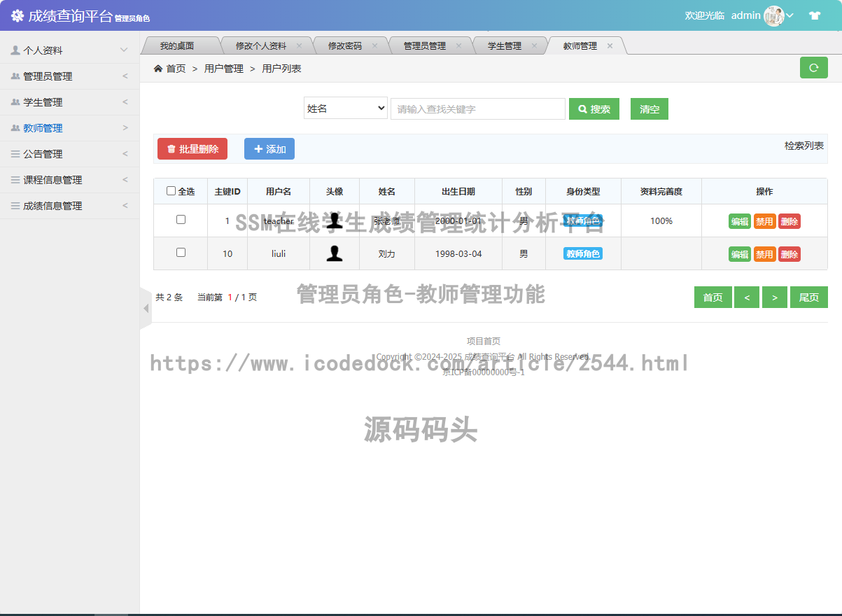The width and height of the screenshot is (842, 616).
Task: Click 编辑 for user teacher
Action: point(740,221)
